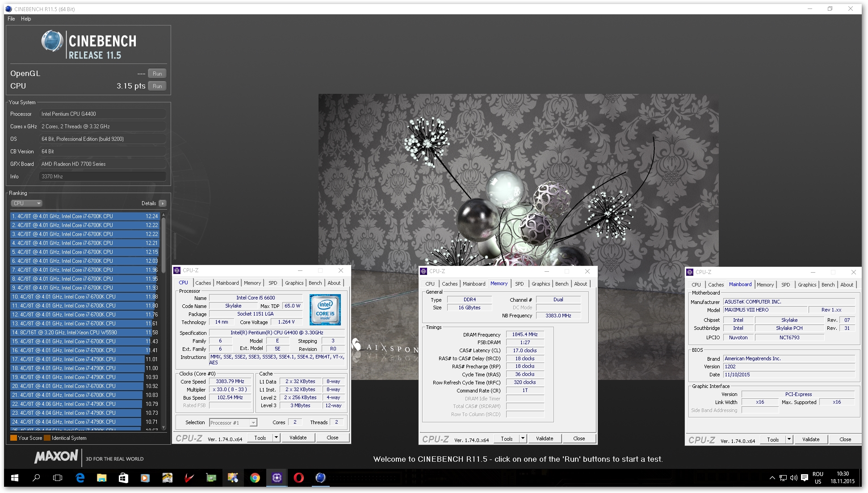The image size is (868, 493).
Task: Click the ranking list vertical scrollbar
Action: 164,321
